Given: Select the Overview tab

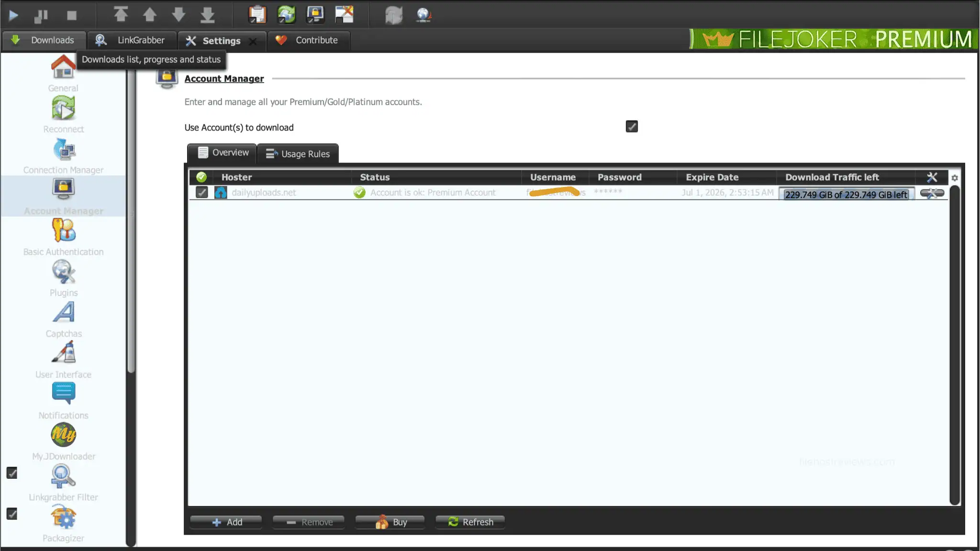Looking at the screenshot, I should coord(223,153).
